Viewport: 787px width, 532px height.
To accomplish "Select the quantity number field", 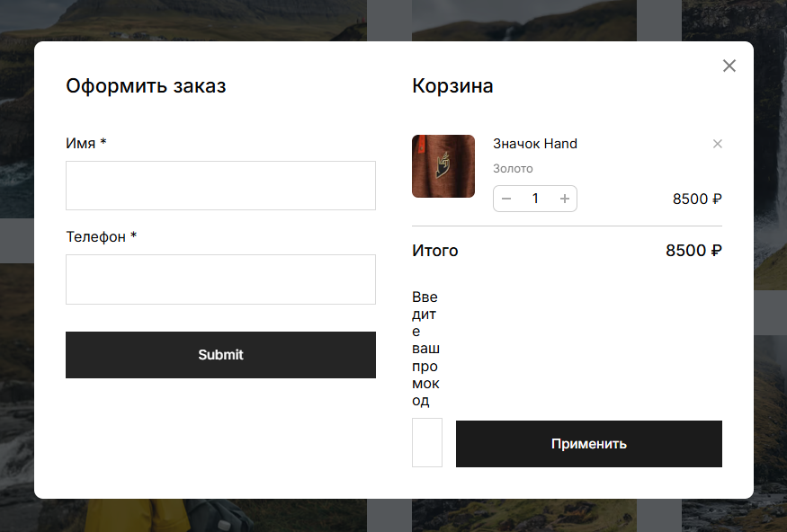I will pyautogui.click(x=535, y=199).
